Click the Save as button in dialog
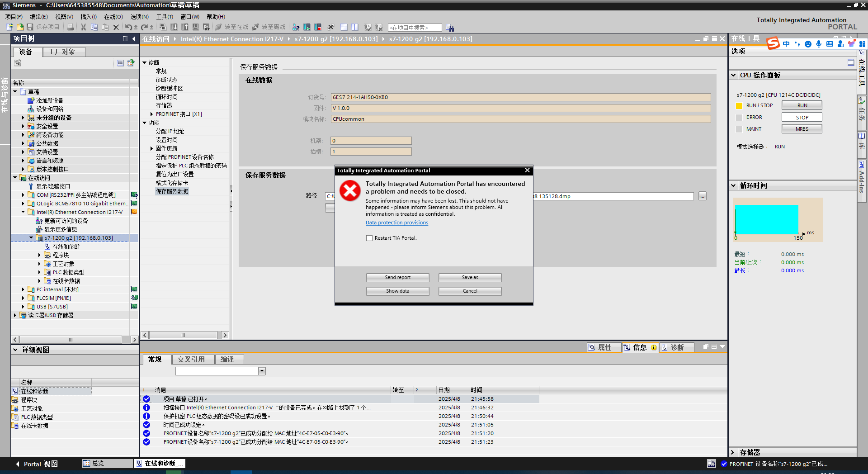868x474 pixels. pos(470,277)
